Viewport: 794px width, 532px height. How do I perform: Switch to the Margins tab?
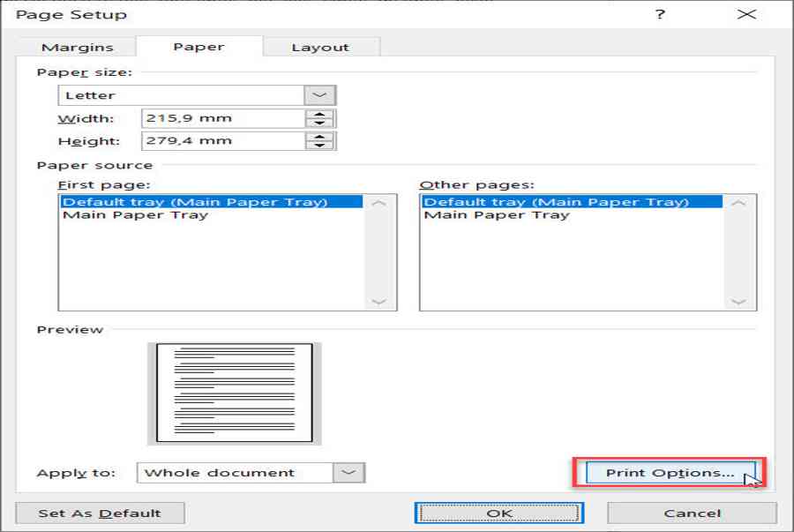click(77, 47)
